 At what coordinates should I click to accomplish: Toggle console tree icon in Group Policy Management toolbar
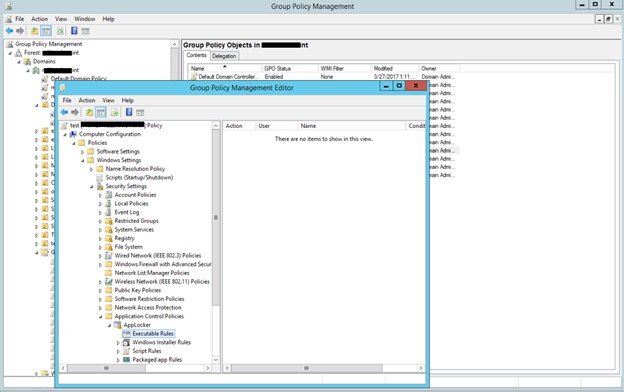point(46,31)
